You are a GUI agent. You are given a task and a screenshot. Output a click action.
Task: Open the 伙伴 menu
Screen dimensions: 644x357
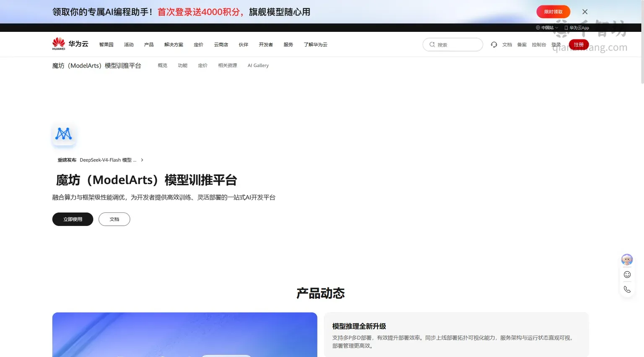(244, 44)
